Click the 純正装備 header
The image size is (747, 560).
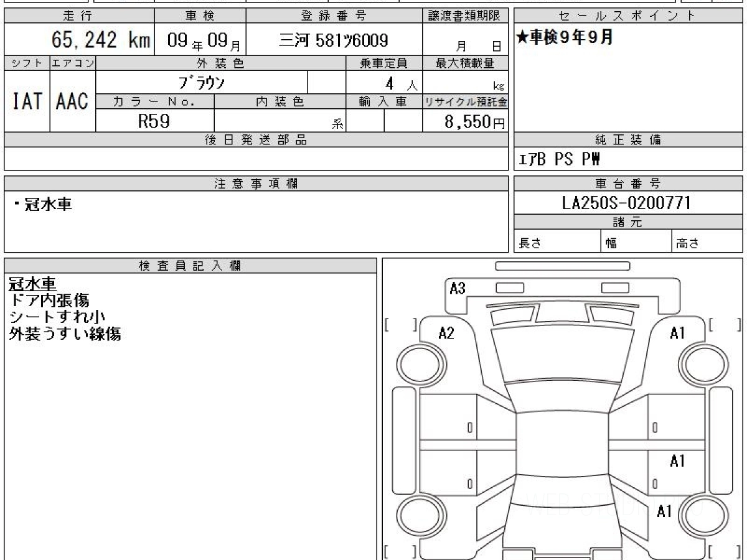[629, 140]
